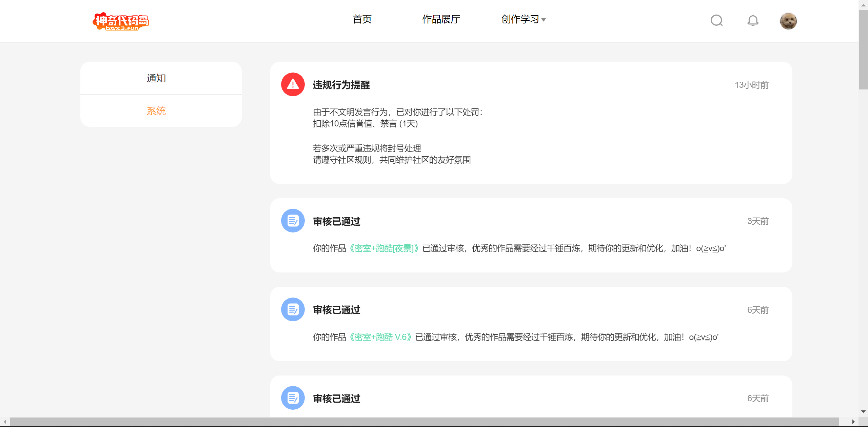Viewport: 868px width, 427px height.
Task: Click the 审核已通过 heading above 密室+跑酷 V.6
Action: coord(336,310)
